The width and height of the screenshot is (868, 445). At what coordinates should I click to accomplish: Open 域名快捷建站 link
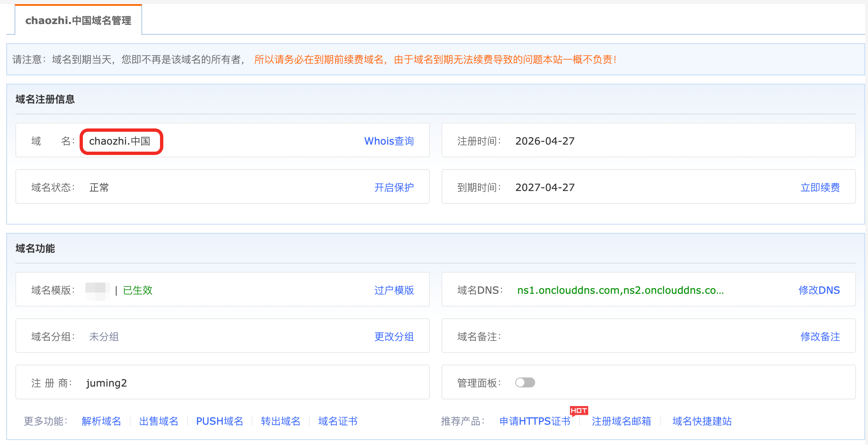(702, 421)
